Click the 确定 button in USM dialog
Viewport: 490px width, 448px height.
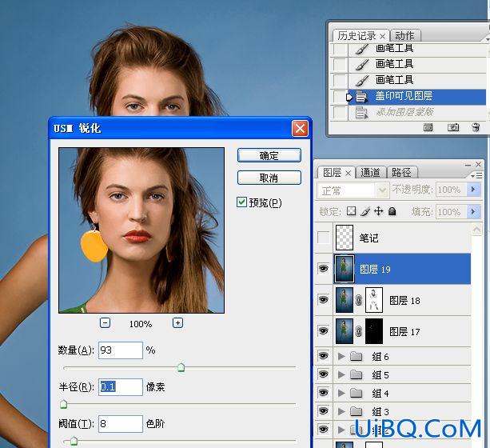(x=269, y=155)
